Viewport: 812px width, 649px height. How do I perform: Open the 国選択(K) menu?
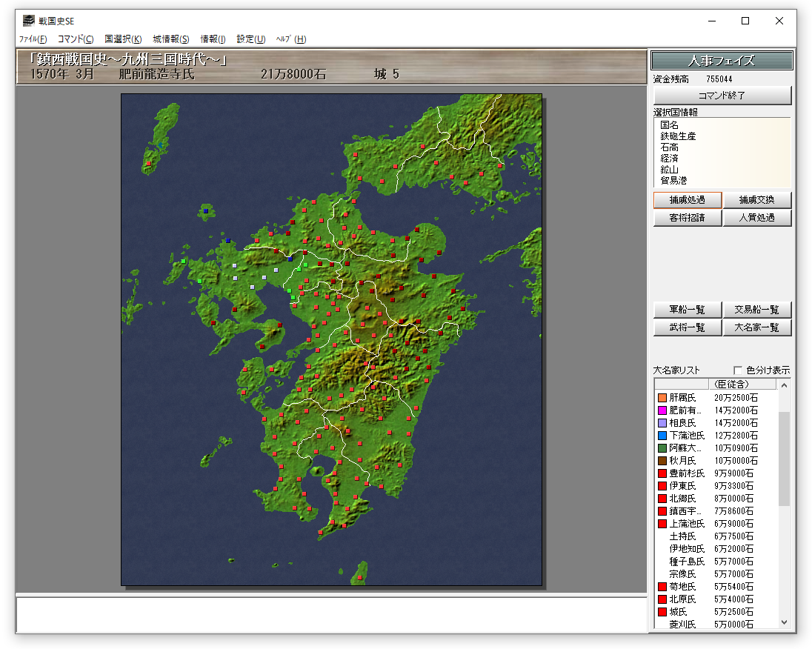coord(123,39)
